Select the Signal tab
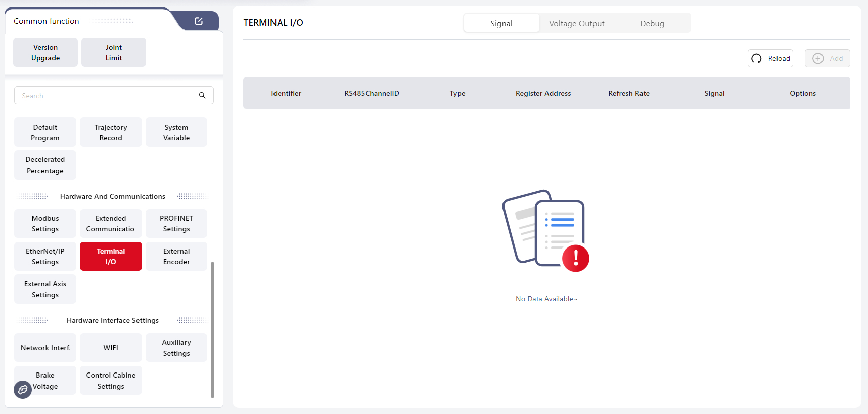 point(501,23)
